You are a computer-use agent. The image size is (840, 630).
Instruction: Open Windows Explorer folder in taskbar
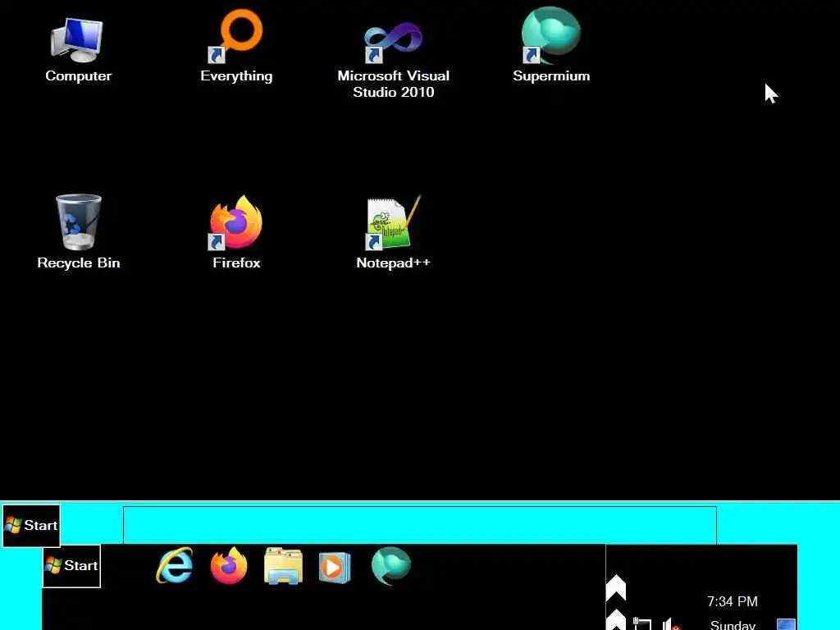coord(283,566)
